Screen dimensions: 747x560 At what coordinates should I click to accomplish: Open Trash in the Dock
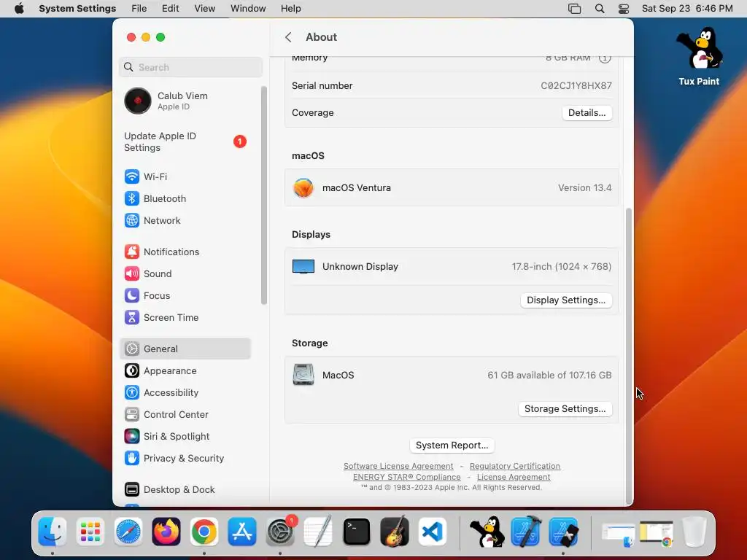[694, 532]
